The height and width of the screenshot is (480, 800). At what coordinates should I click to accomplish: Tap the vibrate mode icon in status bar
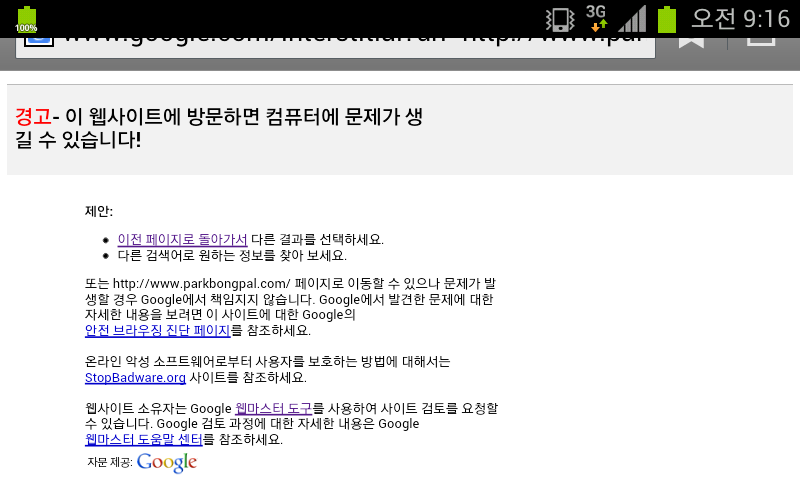(560, 20)
